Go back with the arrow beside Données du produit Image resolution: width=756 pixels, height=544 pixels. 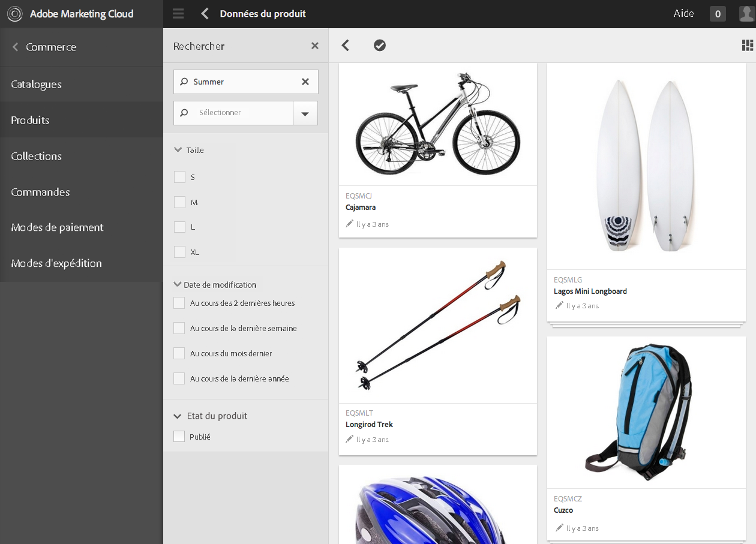click(x=205, y=14)
